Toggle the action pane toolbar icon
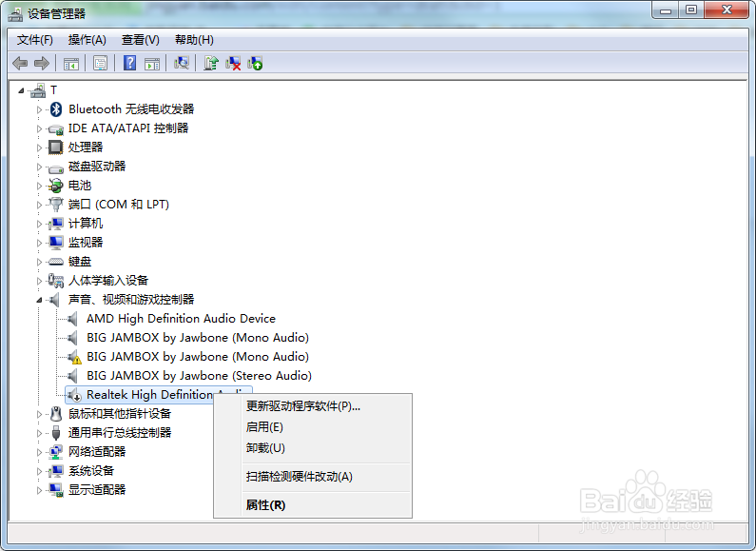The image size is (756, 551). [152, 63]
